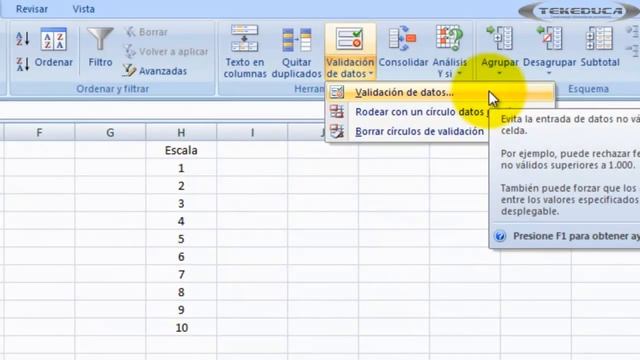
Task: Select cell containing 6 in column H
Action: [181, 257]
